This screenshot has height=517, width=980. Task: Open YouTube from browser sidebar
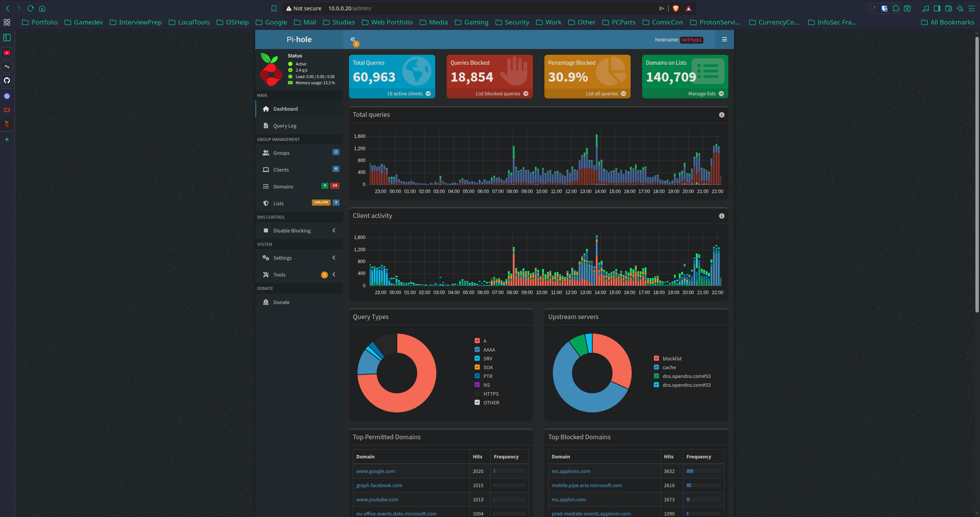click(7, 53)
